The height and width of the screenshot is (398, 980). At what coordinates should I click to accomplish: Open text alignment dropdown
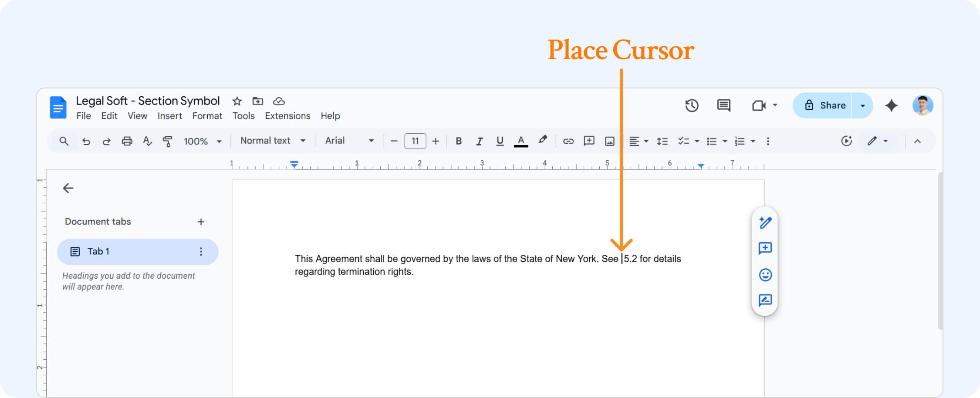(x=639, y=141)
